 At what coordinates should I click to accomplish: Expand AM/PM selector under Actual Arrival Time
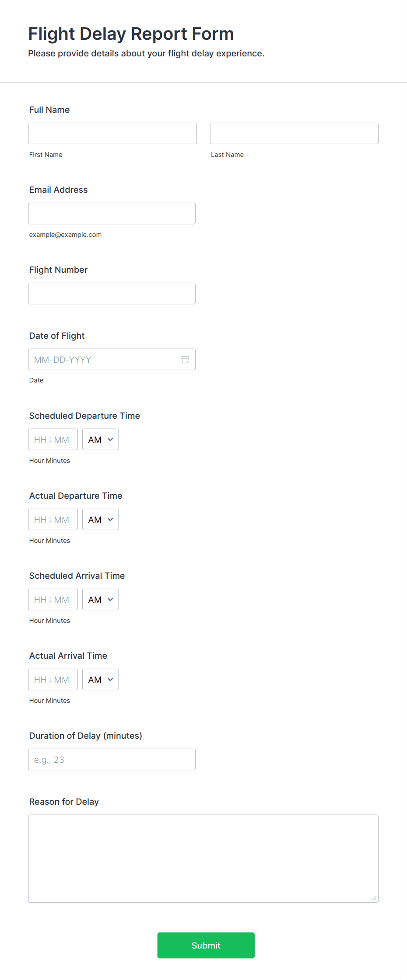coord(101,679)
